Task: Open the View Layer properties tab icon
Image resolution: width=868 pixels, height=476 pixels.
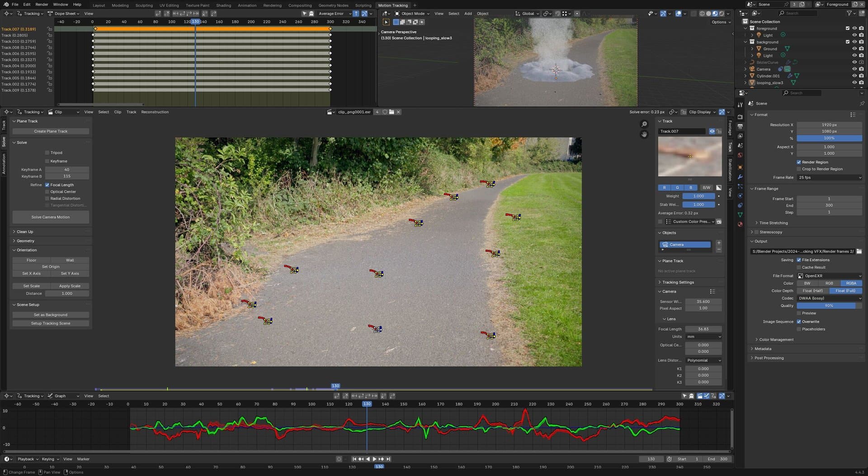Action: [740, 136]
